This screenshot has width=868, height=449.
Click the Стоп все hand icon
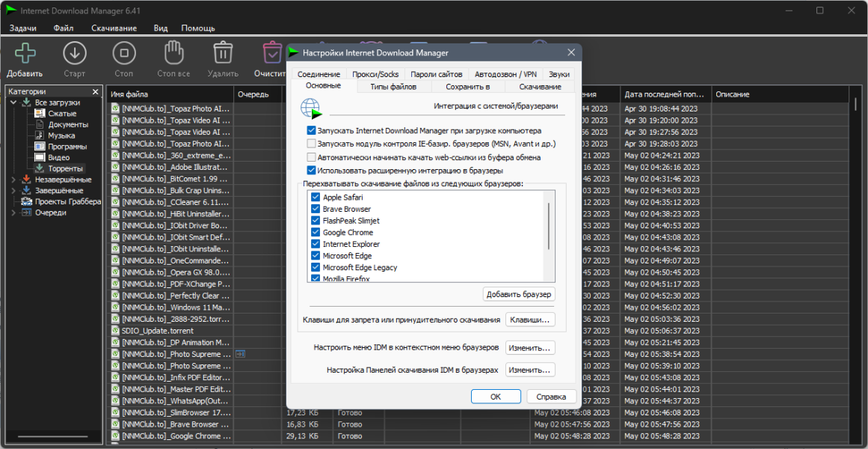[x=173, y=54]
